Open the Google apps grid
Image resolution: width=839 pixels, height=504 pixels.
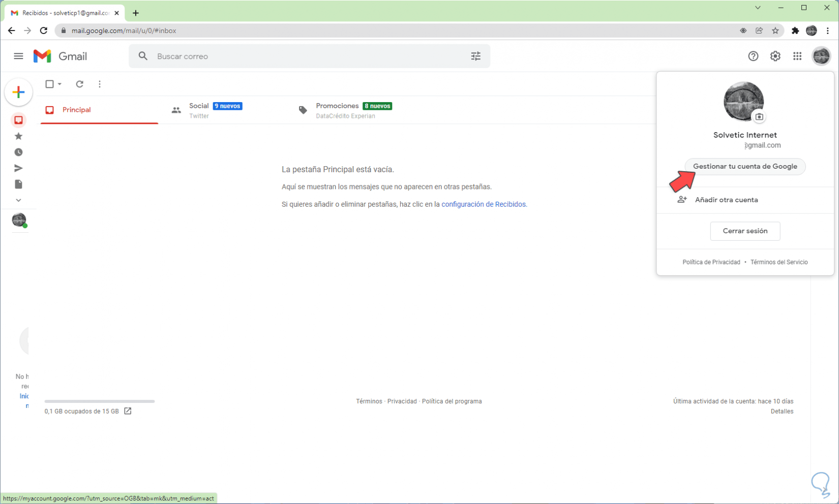[x=797, y=56]
